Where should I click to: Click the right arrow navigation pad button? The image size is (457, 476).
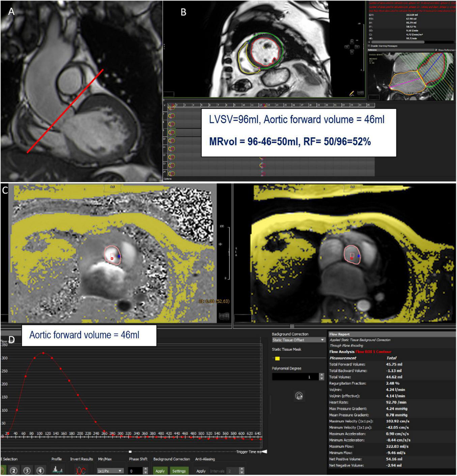(357, 47)
